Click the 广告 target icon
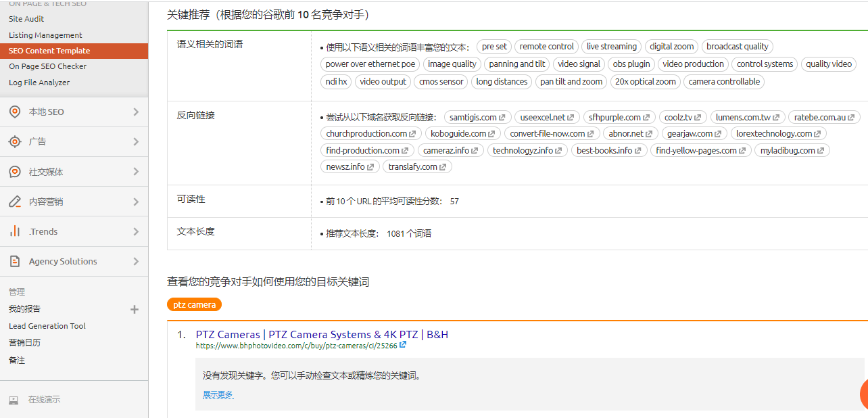The image size is (868, 418). pyautogui.click(x=15, y=141)
